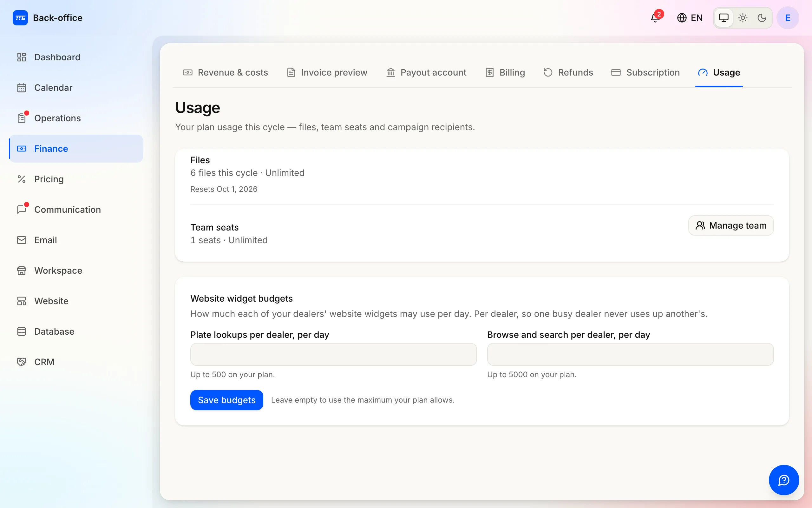Click the Operations clipboard icon

pos(22,118)
